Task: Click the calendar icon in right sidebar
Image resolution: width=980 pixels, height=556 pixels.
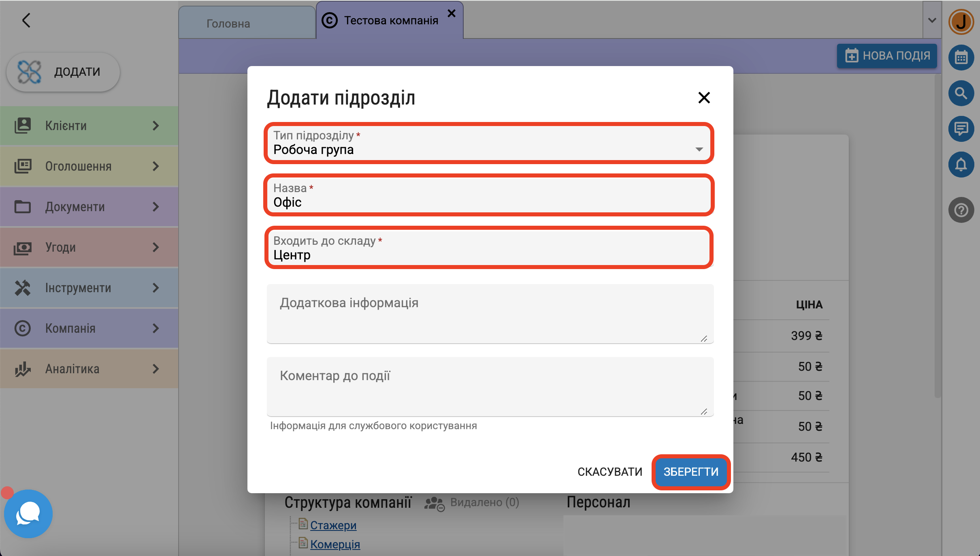Action: [961, 58]
